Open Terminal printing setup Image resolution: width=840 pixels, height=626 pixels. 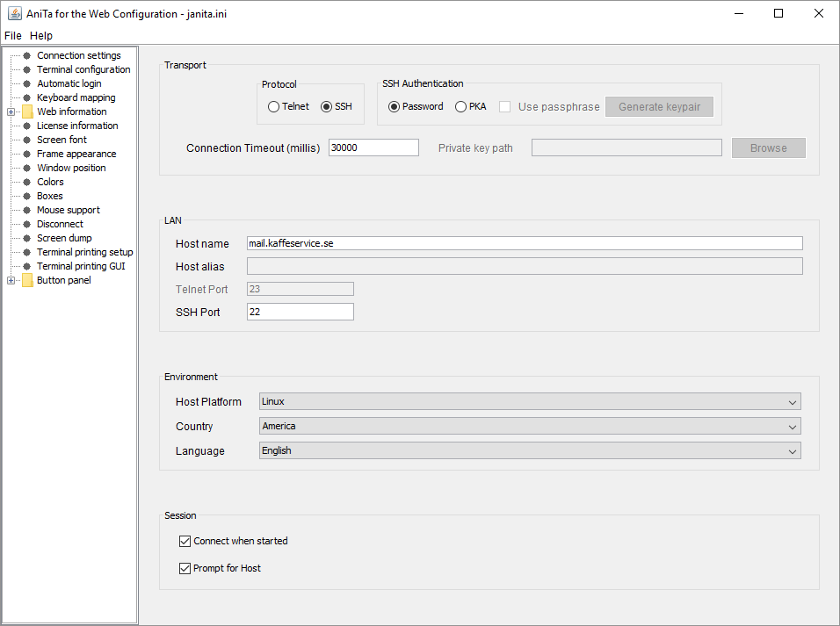84,252
